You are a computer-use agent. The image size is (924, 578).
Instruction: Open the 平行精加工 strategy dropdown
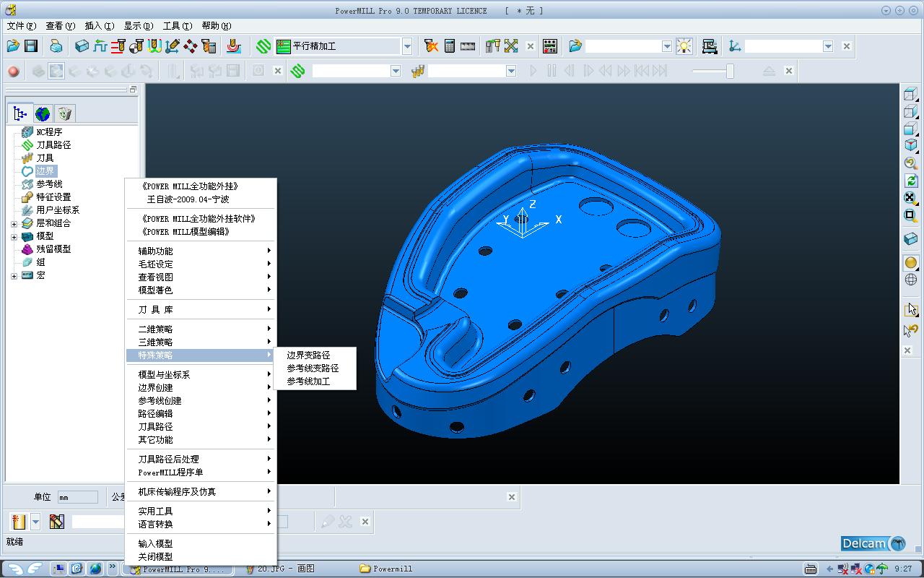coord(407,46)
